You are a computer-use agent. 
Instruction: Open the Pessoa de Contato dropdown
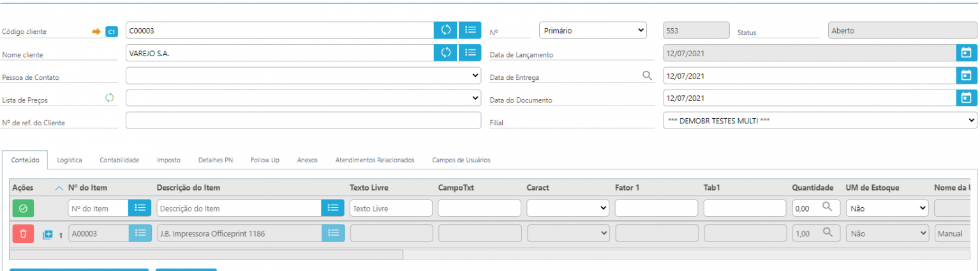(303, 75)
